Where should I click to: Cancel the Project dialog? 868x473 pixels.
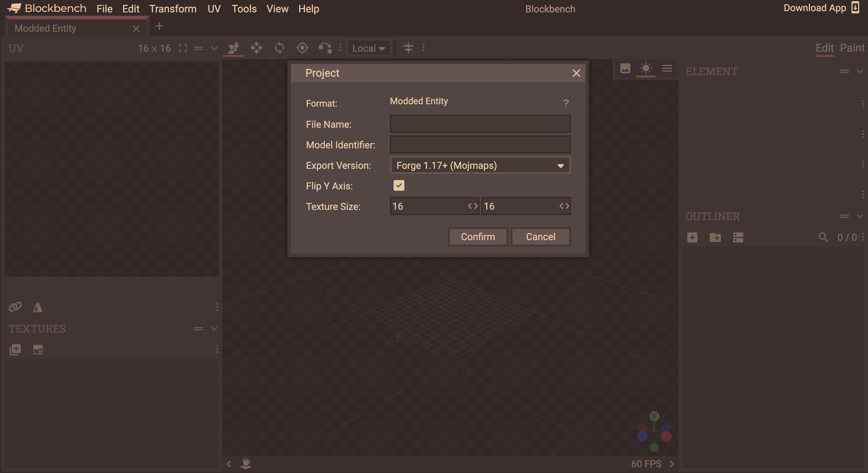point(541,237)
